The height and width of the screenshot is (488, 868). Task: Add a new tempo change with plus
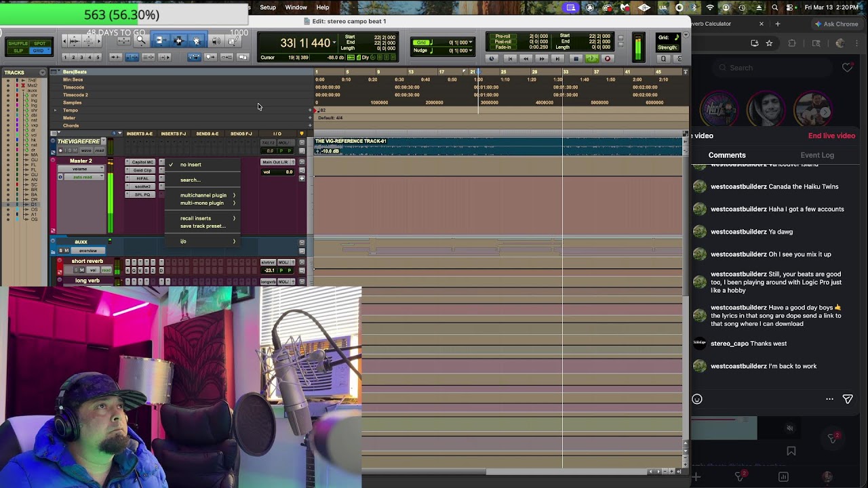pos(311,110)
